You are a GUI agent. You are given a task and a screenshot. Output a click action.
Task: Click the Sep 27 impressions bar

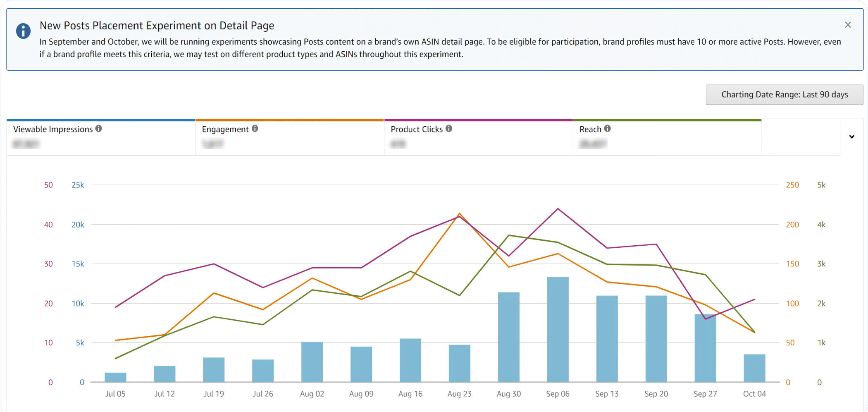[705, 348]
